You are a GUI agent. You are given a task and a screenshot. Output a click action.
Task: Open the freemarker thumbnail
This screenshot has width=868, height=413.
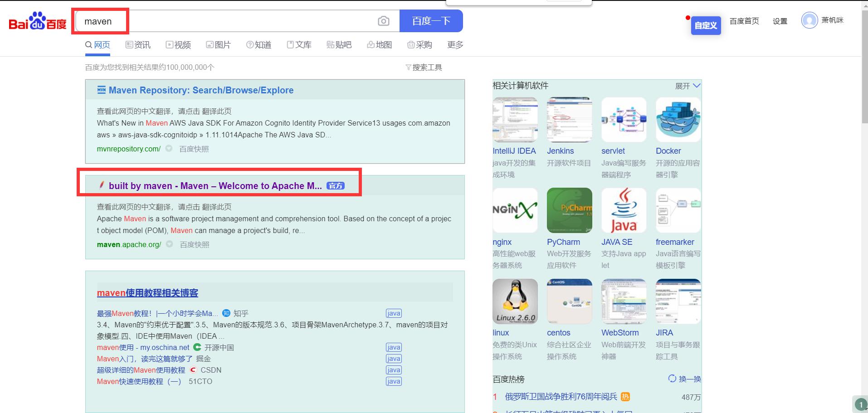pos(678,210)
